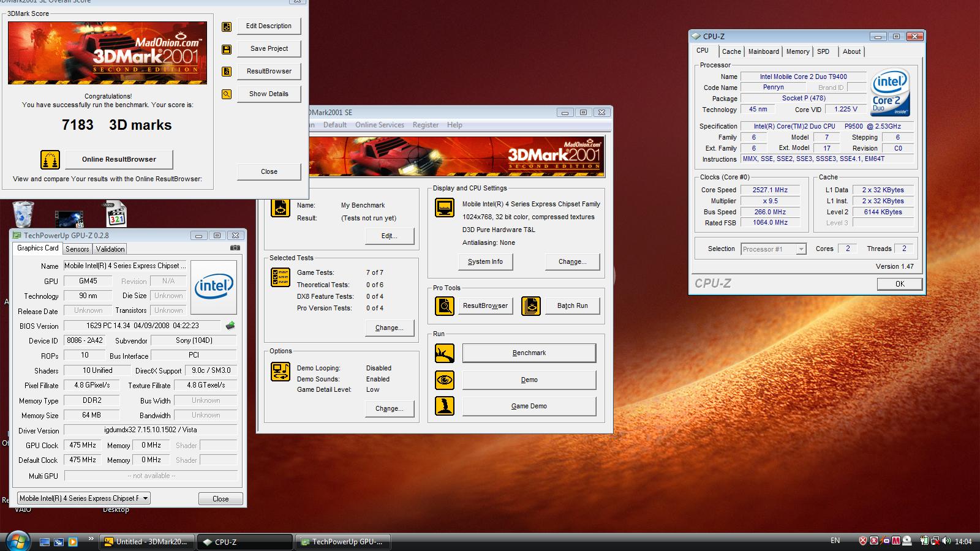
Task: Click the Game Demo joystick icon
Action: [445, 406]
